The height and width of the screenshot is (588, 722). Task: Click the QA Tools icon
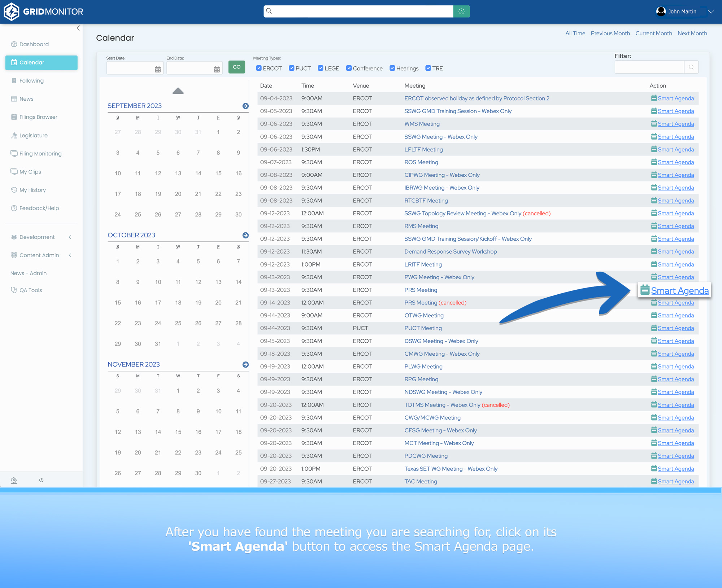(14, 290)
